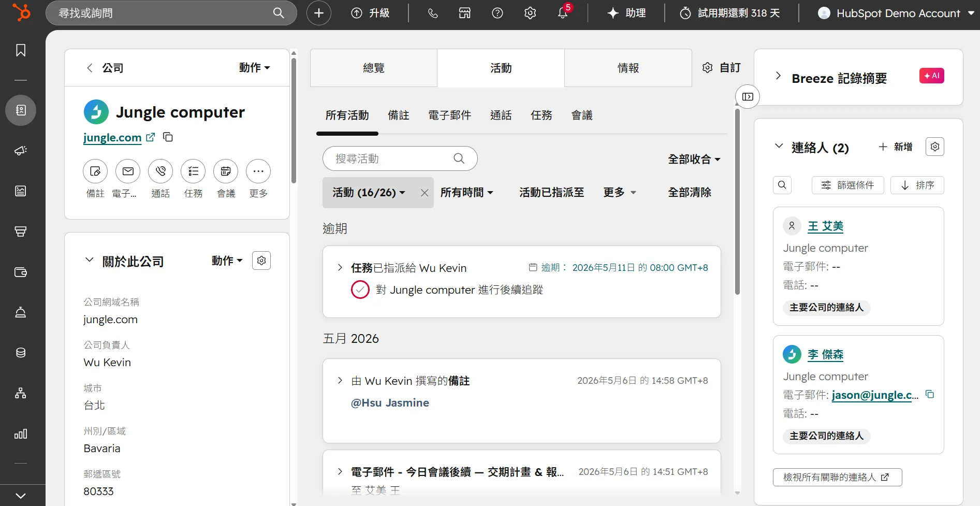Viewport: 980px width, 506px height.
Task: Select the Tasks (任務) activity tab
Action: pos(542,115)
